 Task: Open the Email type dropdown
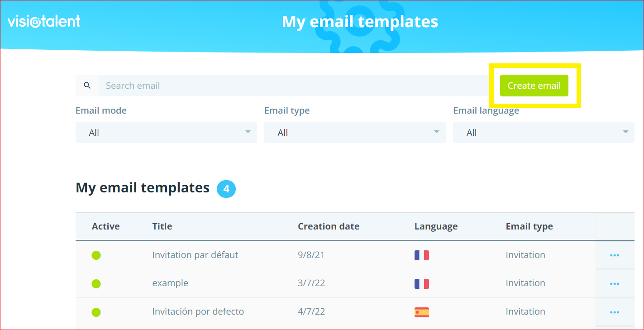point(355,132)
